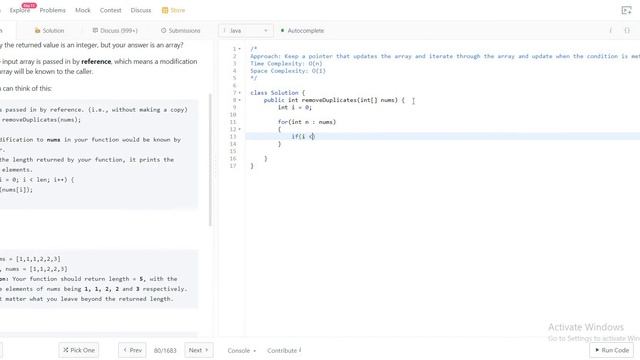
Task: Toggle the Autocomplete option
Action: tap(302, 31)
